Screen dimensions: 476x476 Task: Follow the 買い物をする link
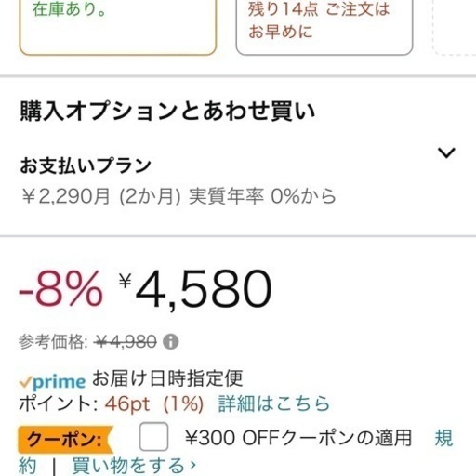[x=134, y=466]
